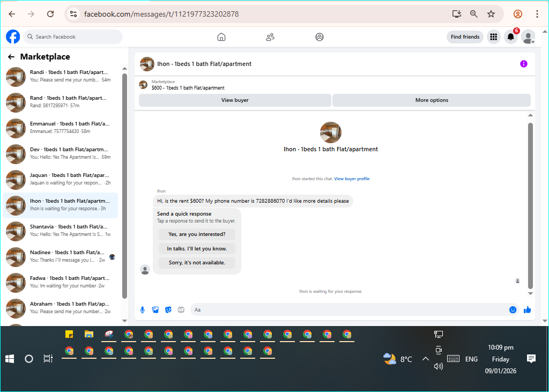549x392 pixels.
Task: Open conversation information purple icon
Action: coord(523,64)
